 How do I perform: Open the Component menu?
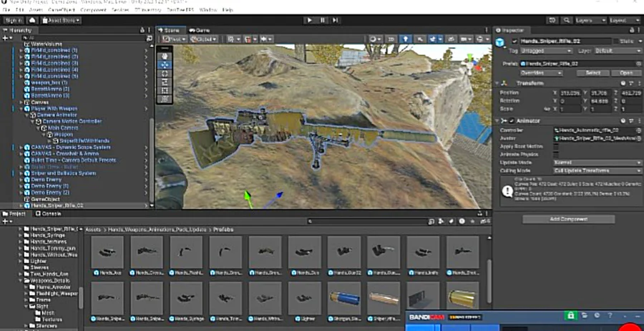coord(93,9)
